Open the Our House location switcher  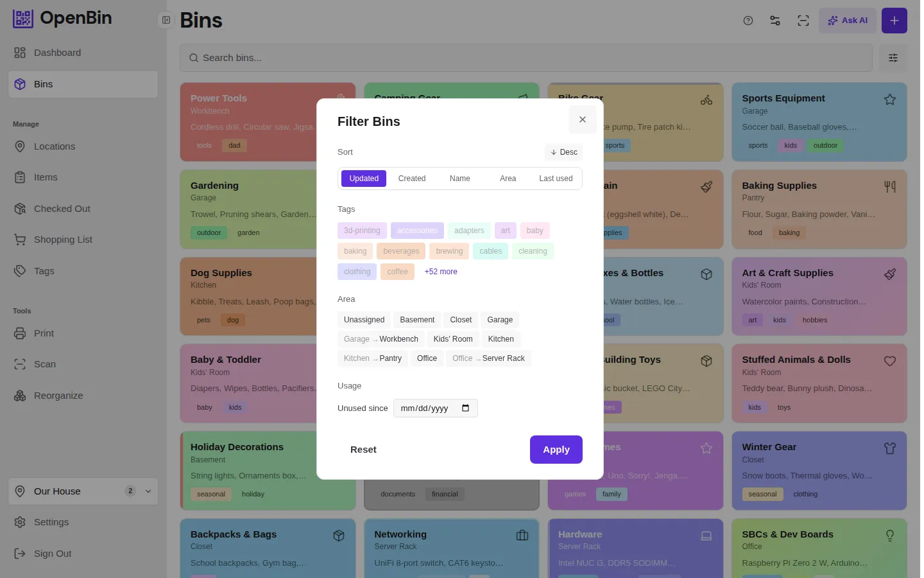(83, 491)
